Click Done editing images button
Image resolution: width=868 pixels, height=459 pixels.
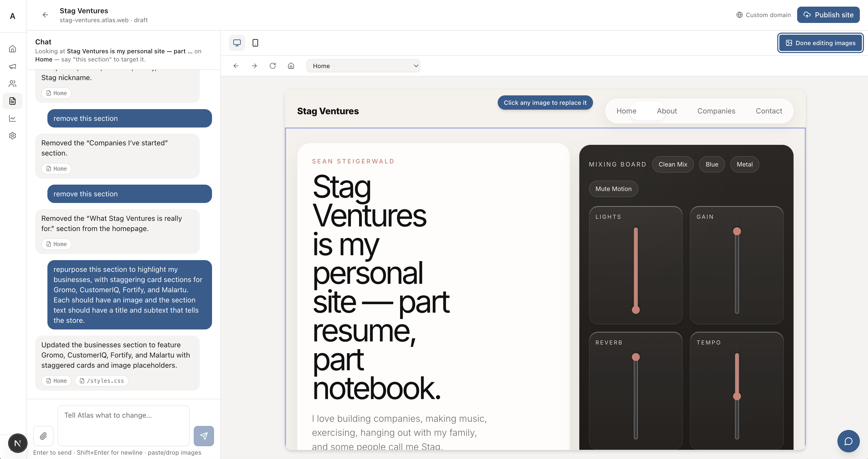[821, 43]
